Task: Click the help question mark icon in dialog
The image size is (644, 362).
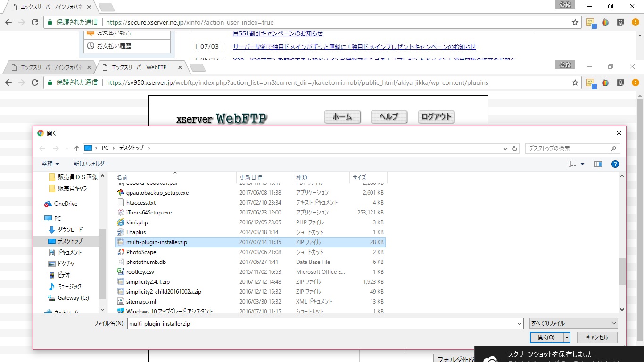Action: click(x=615, y=164)
